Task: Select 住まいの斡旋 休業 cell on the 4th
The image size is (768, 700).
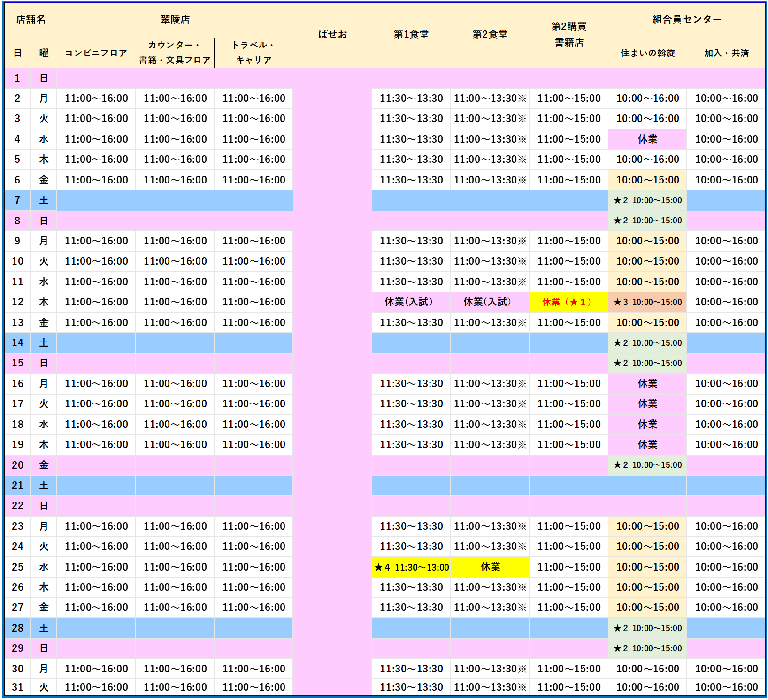Action: pyautogui.click(x=648, y=139)
